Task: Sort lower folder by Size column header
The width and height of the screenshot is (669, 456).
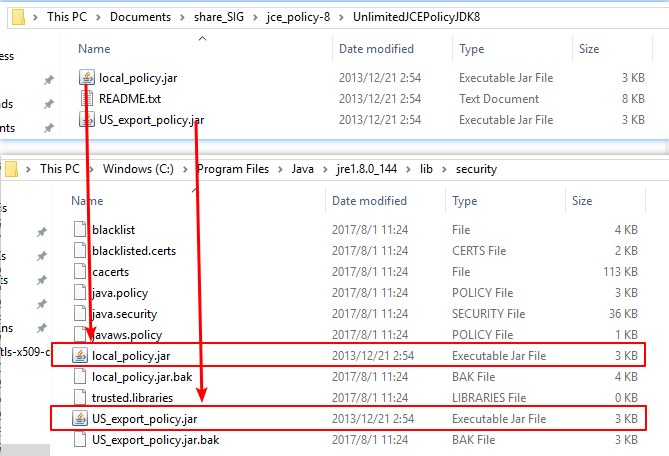Action: (583, 201)
